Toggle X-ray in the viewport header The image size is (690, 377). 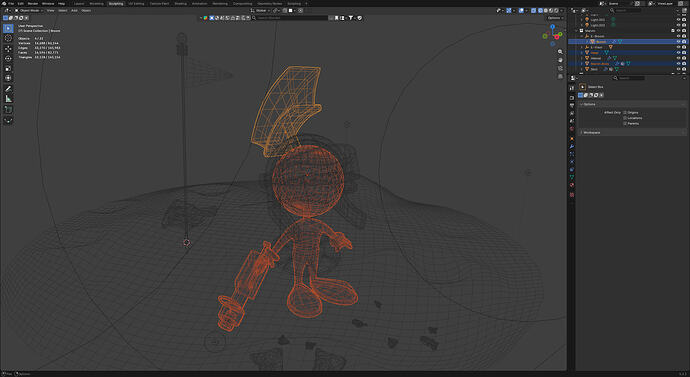click(534, 11)
